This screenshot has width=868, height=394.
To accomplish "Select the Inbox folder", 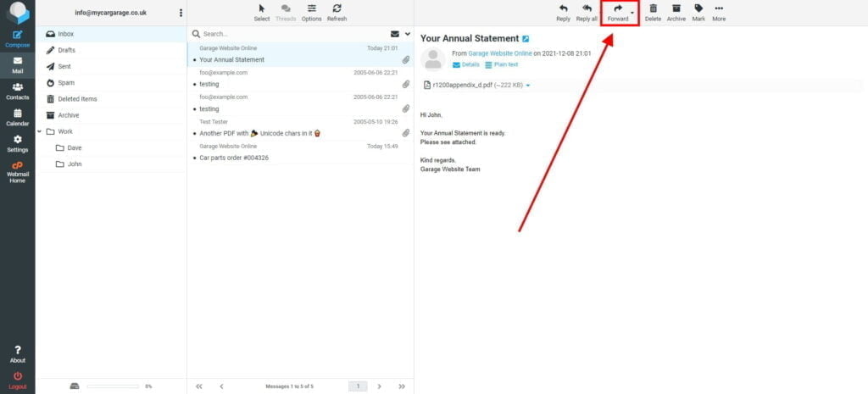I will coord(111,34).
